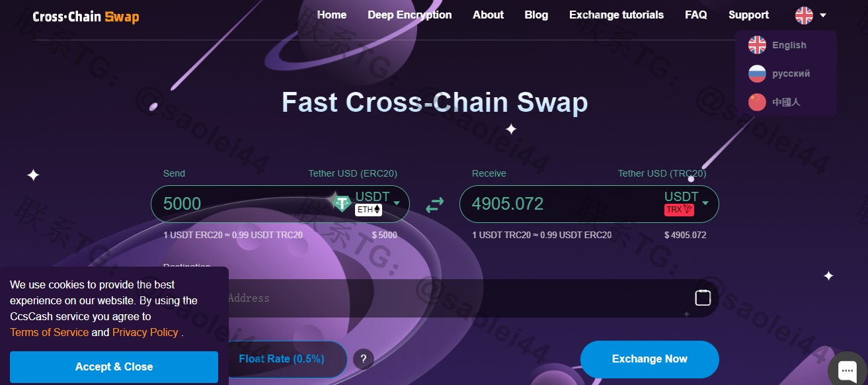Click the paste clipboard icon in address field
This screenshot has width=868, height=385.
[703, 298]
